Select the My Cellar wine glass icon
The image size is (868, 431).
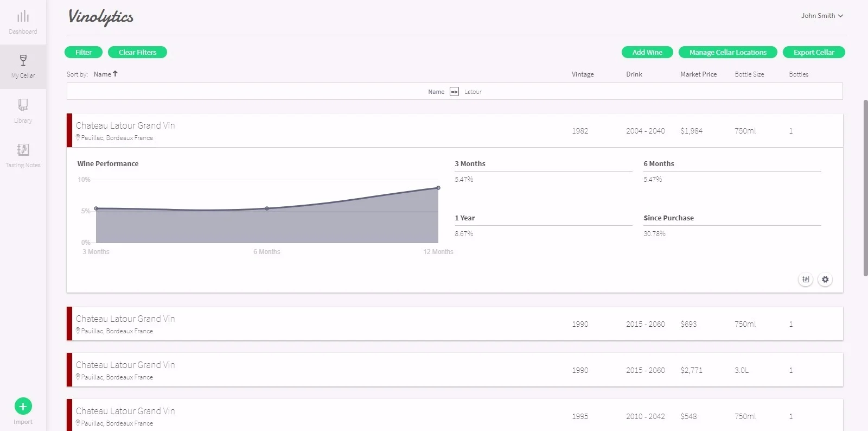point(23,60)
